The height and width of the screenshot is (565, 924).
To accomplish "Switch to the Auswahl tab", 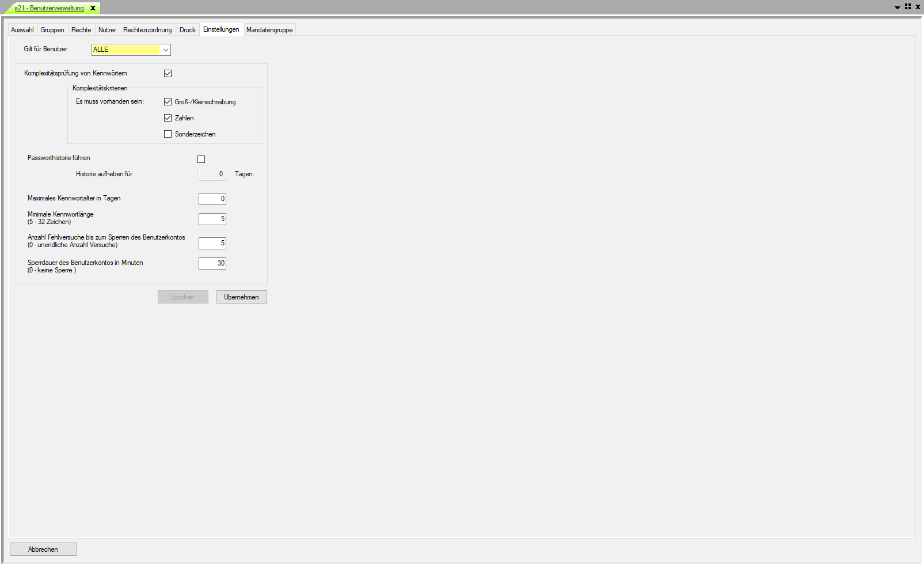I will point(22,30).
